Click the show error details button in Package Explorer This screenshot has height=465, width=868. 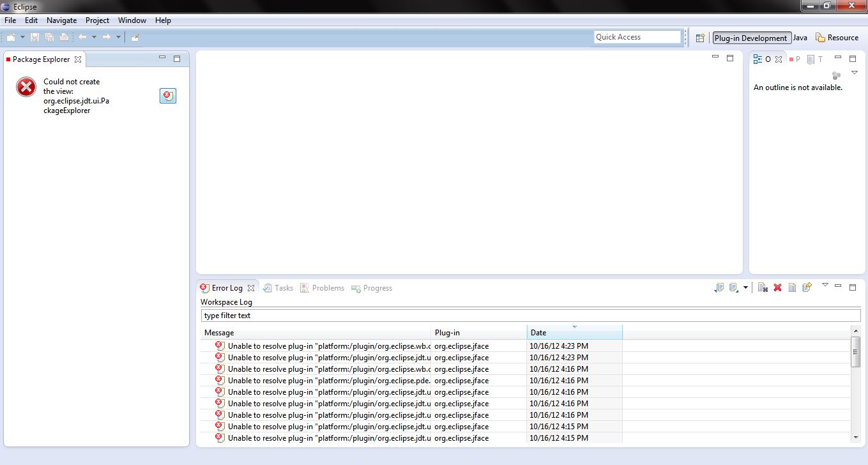tap(167, 96)
